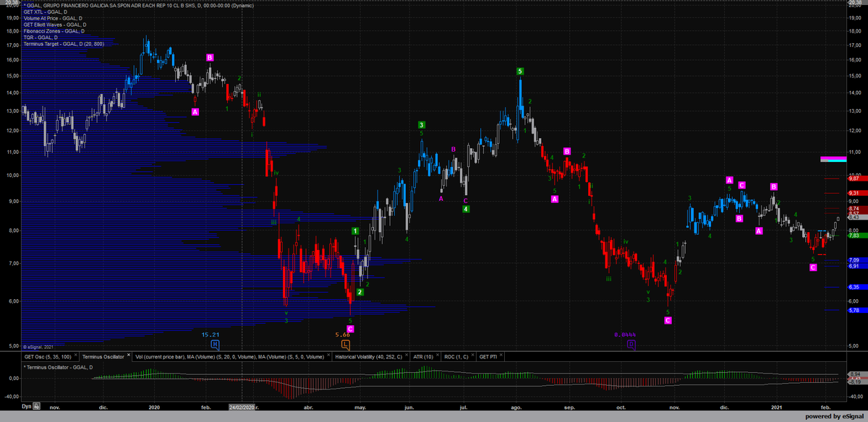Open the Historical Volatility (40, 252, C) tab
The width and height of the screenshot is (868, 422).
(371, 356)
